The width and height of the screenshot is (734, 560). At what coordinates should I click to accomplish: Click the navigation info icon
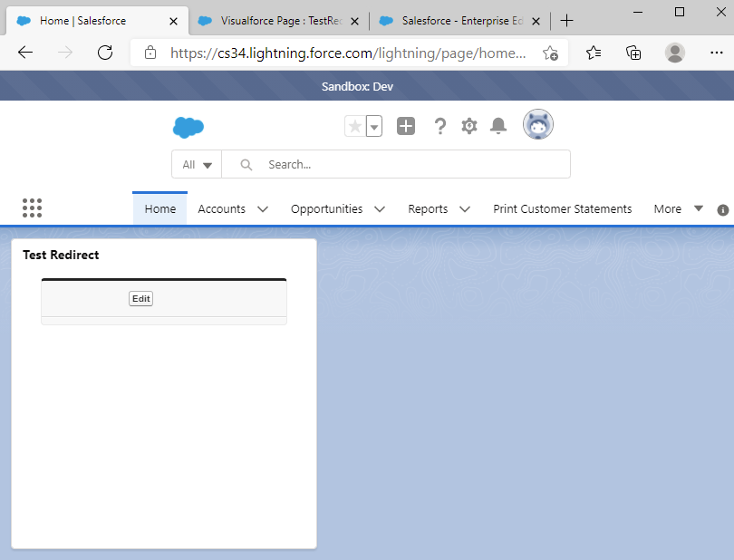[722, 209]
